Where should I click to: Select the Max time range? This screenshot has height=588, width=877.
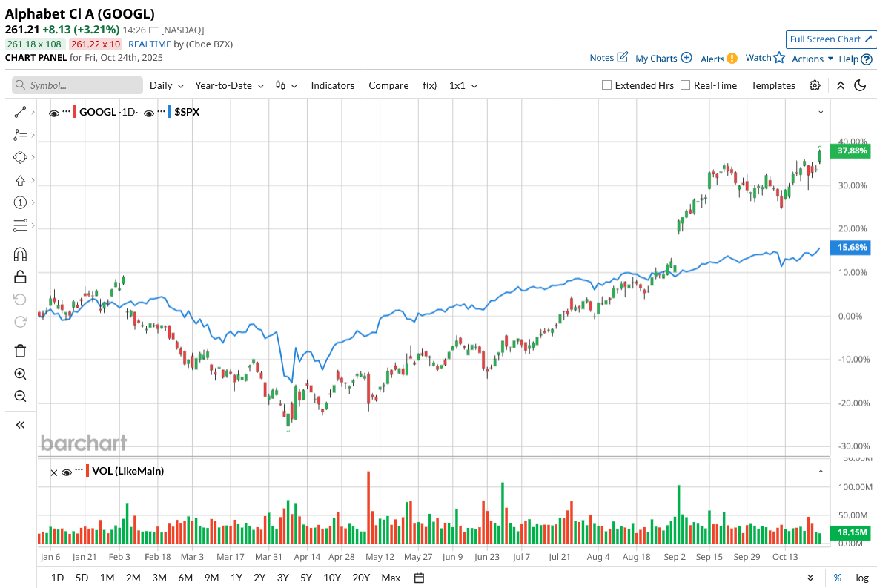pyautogui.click(x=391, y=578)
